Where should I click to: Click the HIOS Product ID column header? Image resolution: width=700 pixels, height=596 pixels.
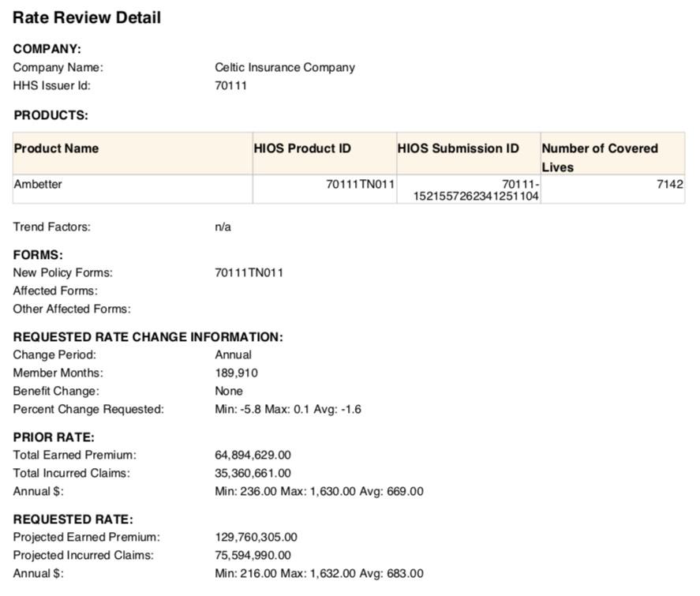[x=302, y=148]
